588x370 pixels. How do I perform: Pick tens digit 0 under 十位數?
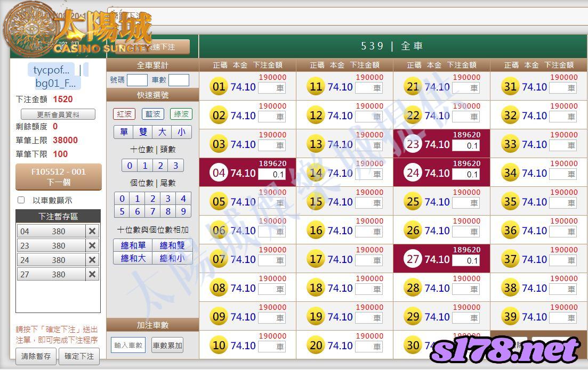[130, 166]
